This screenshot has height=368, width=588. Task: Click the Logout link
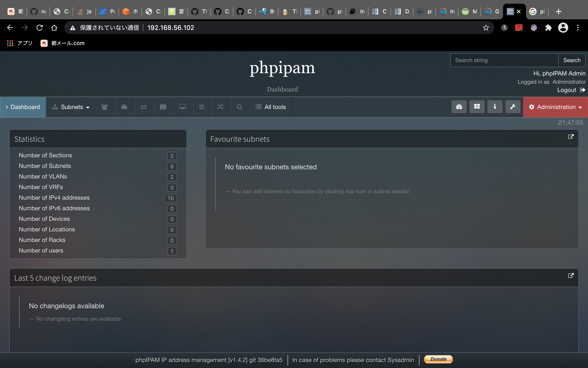[571, 90]
